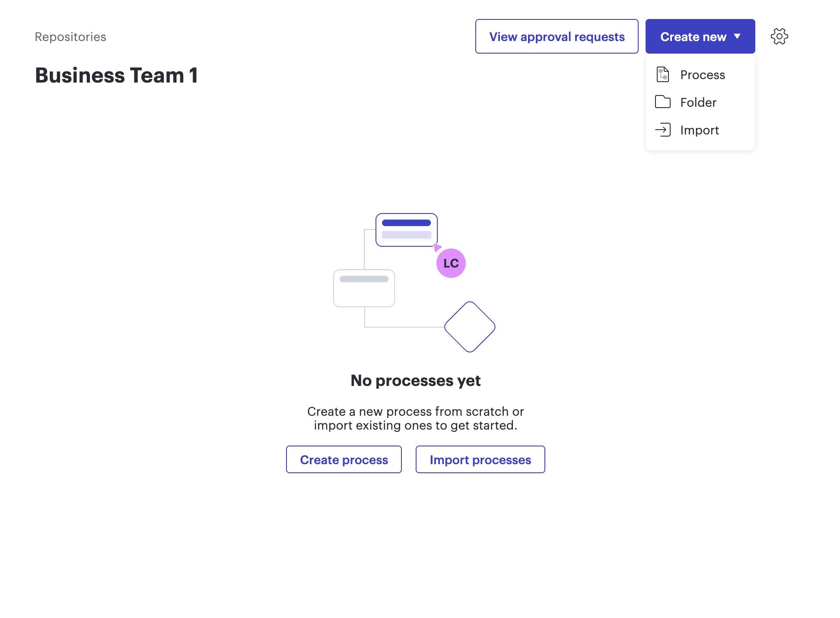Screen dimensions: 840x618
Task: Click the Process document icon
Action: pos(662,74)
